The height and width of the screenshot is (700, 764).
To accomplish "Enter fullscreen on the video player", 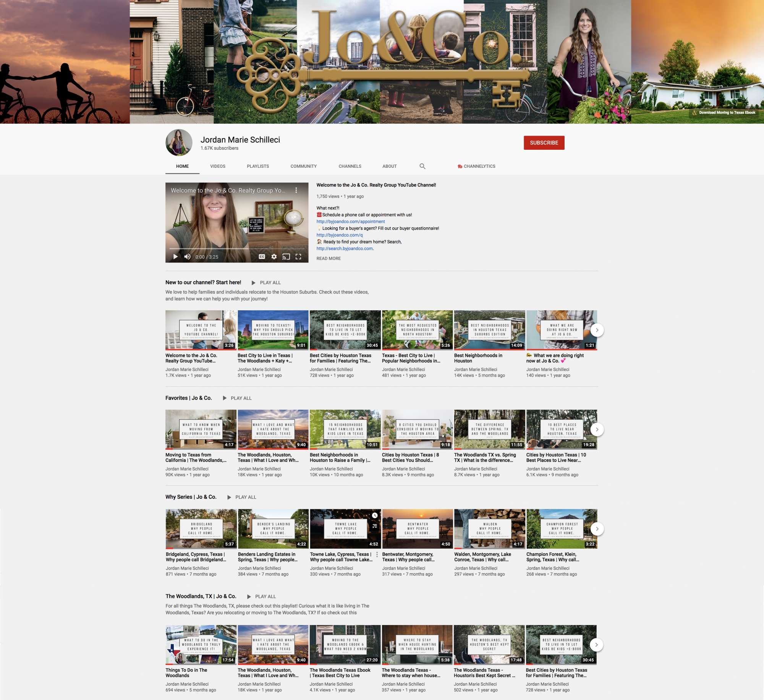I will tap(298, 257).
